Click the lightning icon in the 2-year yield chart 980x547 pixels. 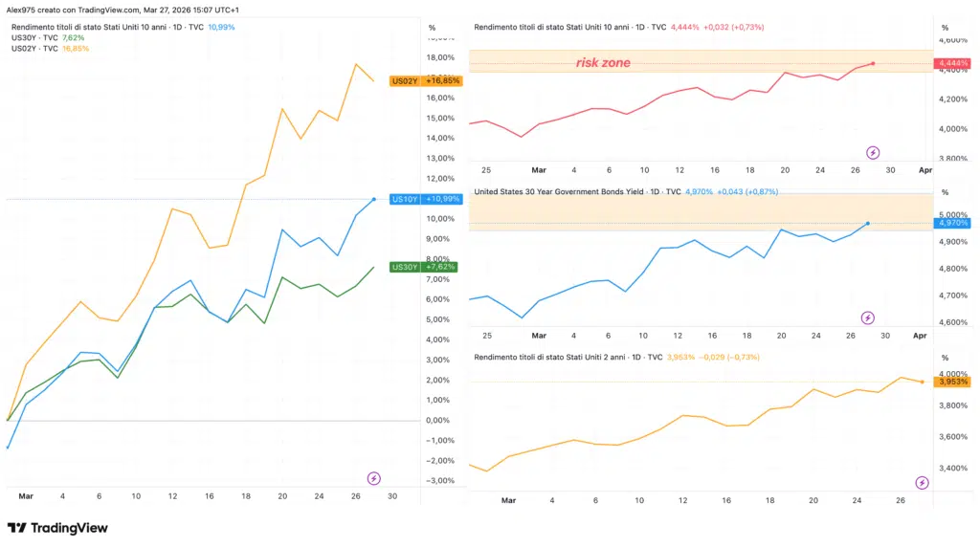[x=922, y=483]
